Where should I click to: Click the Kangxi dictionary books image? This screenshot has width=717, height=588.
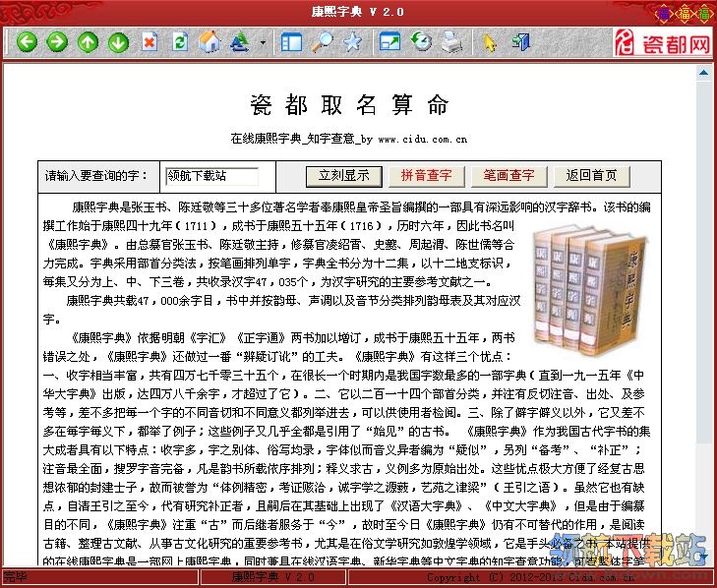591,289
